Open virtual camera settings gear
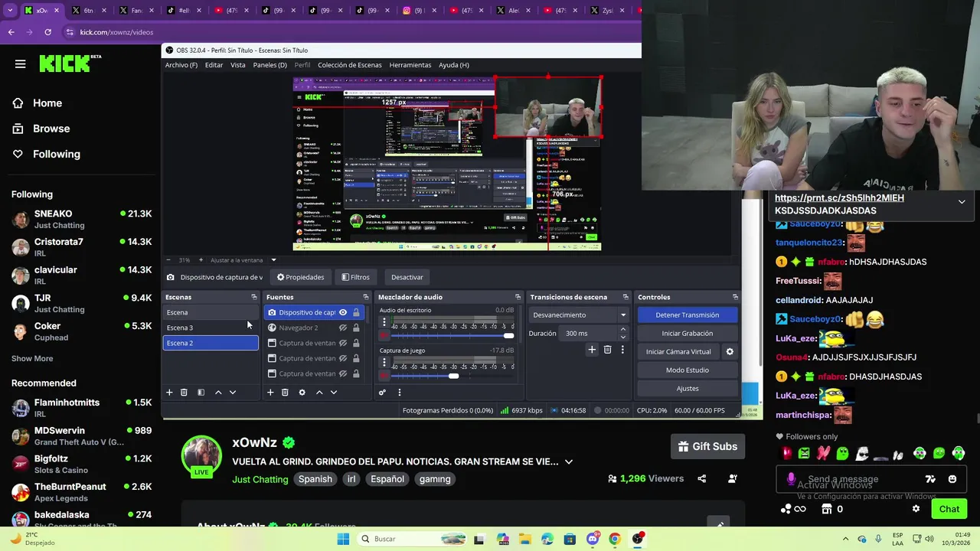The image size is (980, 551). [x=730, y=352]
